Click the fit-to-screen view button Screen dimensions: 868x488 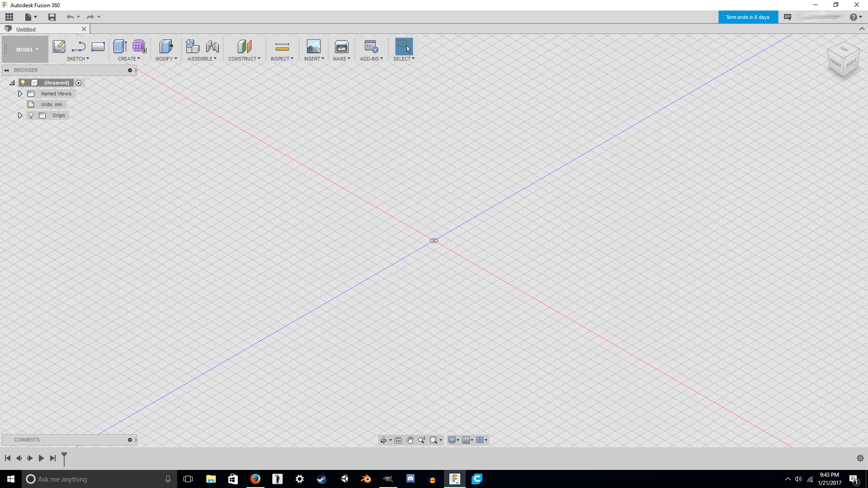coord(398,440)
